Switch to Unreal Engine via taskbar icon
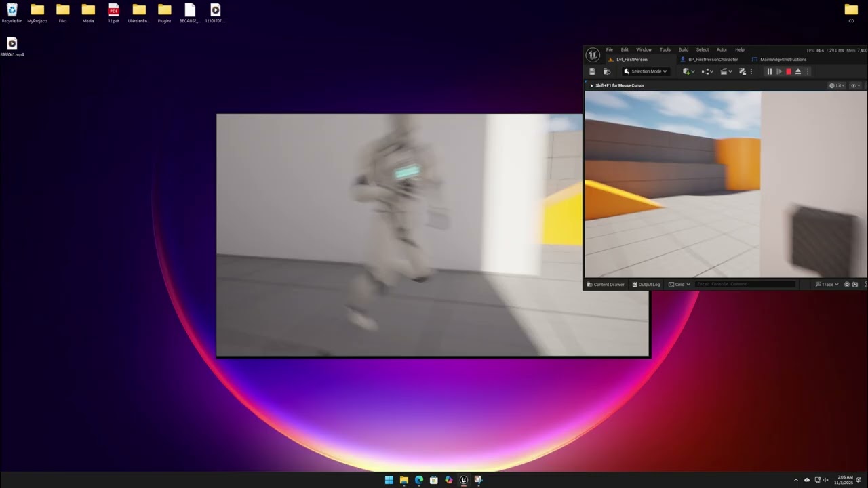The height and width of the screenshot is (488, 868). pos(464,480)
